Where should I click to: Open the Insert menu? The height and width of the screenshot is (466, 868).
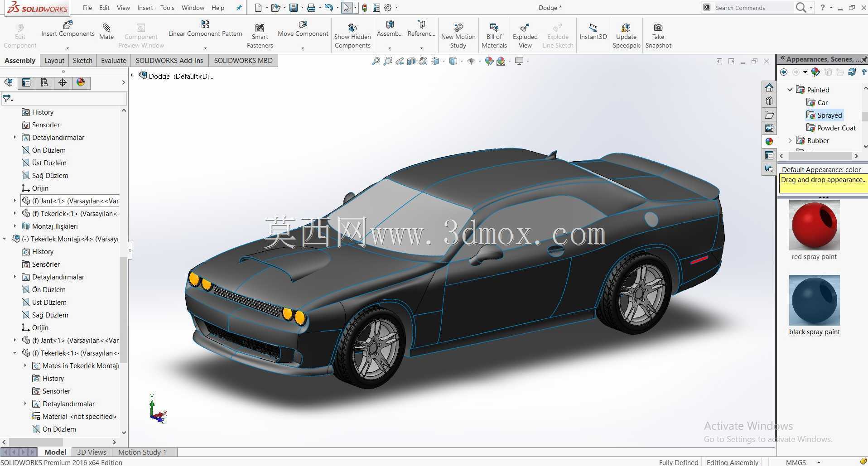coord(145,8)
